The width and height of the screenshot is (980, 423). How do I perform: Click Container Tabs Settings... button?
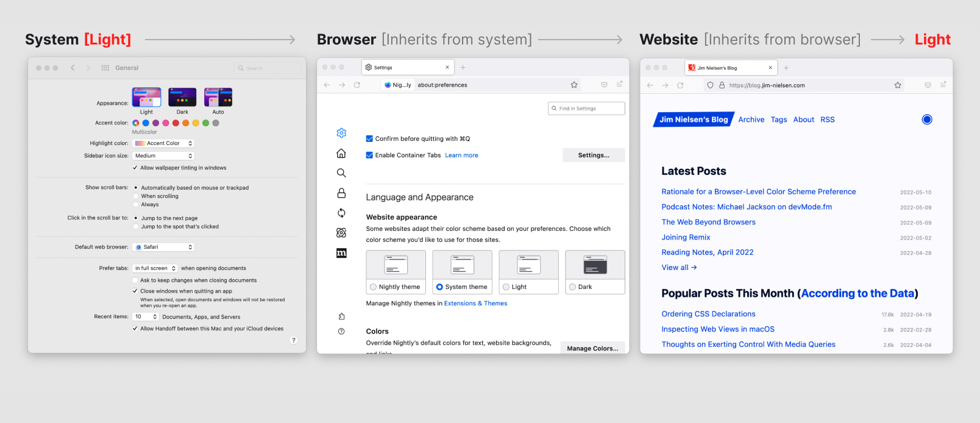pos(594,155)
